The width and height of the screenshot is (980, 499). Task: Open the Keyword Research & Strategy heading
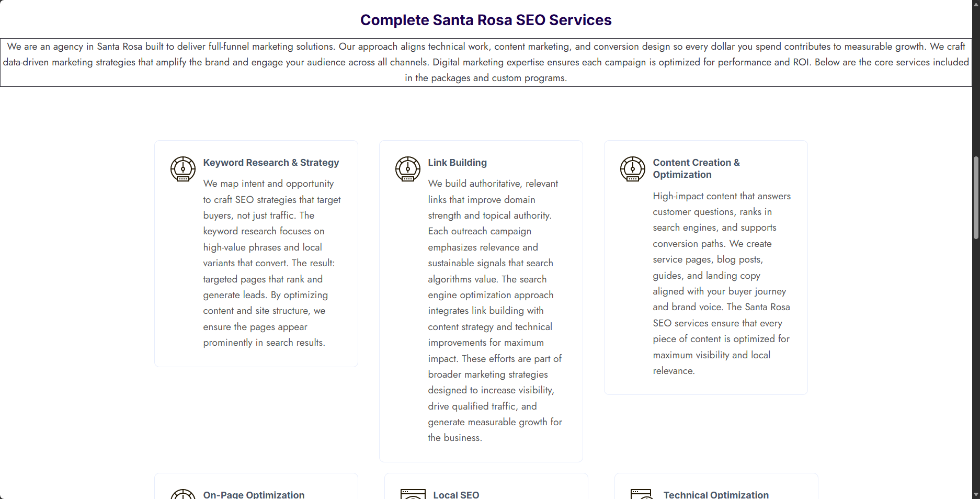click(x=271, y=163)
